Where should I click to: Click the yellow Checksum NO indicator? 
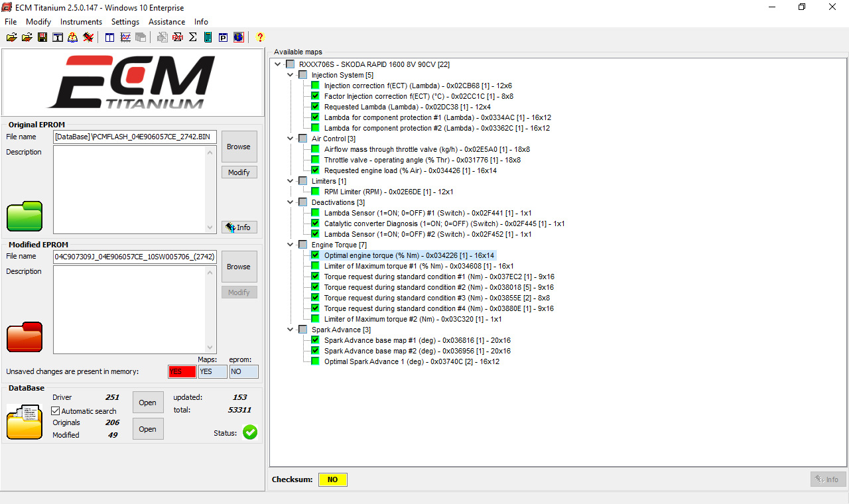[x=332, y=479]
